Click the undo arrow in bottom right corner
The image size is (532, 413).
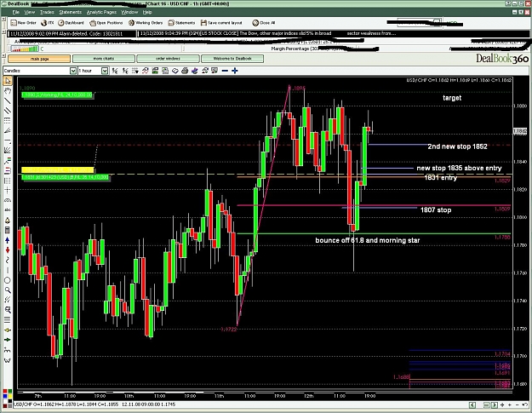coord(525,404)
